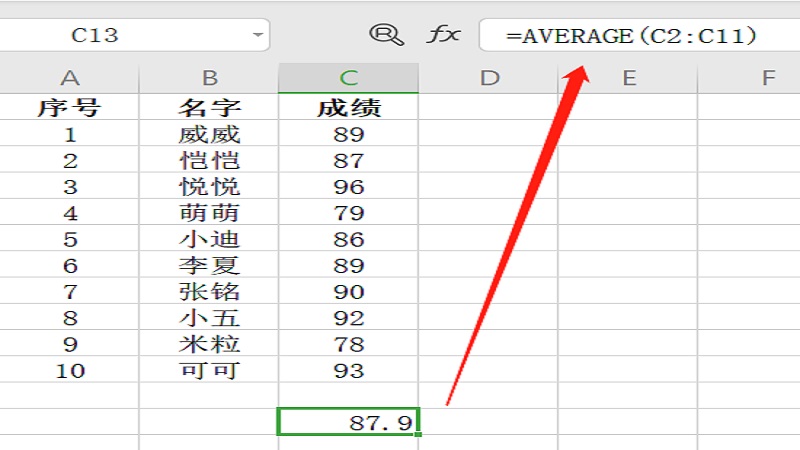Viewport: 800px width, 450px height.
Task: Open the name box dropdown arrow
Action: click(x=259, y=35)
